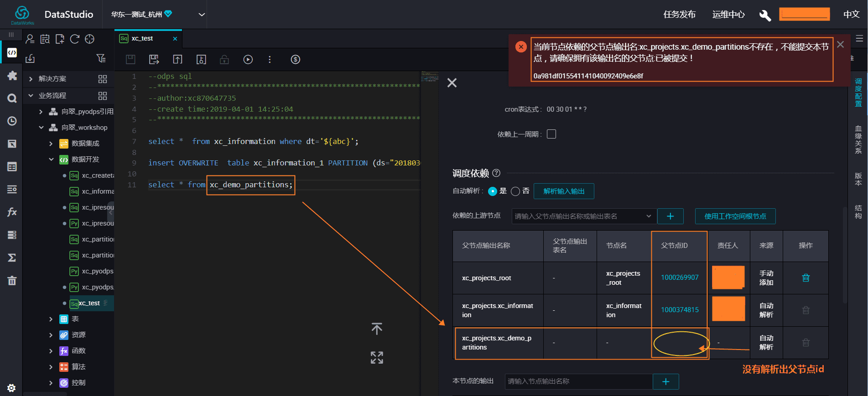Open the search query icon in left sidebar
The height and width of the screenshot is (396, 868).
click(x=12, y=98)
